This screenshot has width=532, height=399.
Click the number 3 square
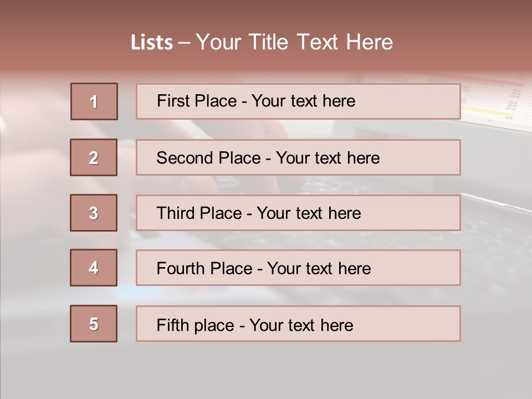click(x=94, y=213)
